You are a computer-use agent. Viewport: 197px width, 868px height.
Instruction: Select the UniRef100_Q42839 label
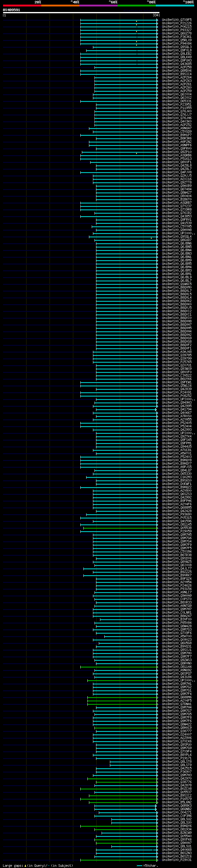(x=177, y=389)
